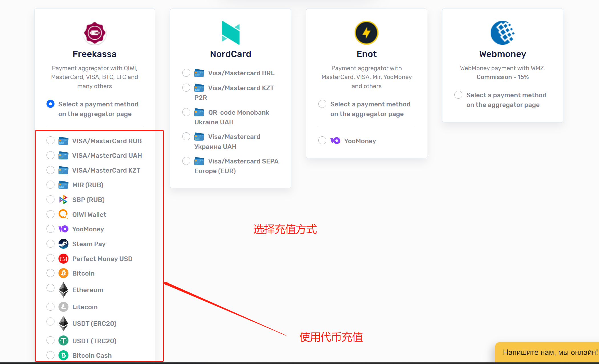The height and width of the screenshot is (364, 599).
Task: Click the 'Europe (EUR)' label text
Action: (215, 171)
